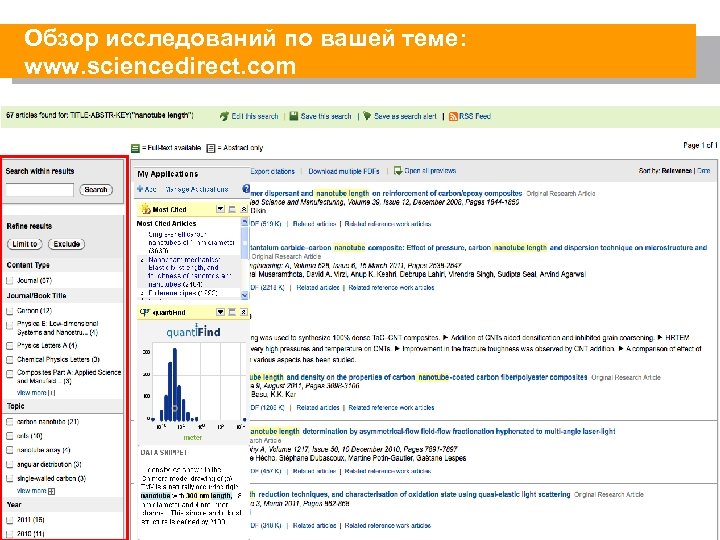
Task: Tick the nanotube array topic checkbox
Action: tap(9, 450)
